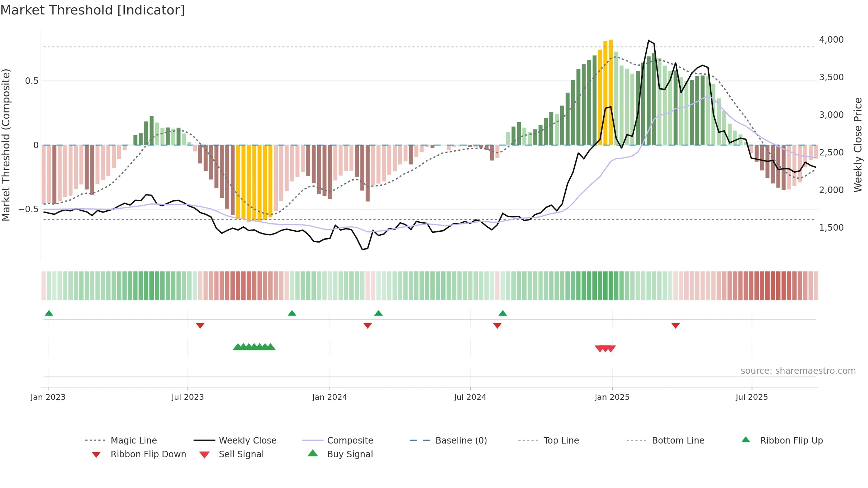Click the ribbon flip down marker in early 2024

pos(367,326)
